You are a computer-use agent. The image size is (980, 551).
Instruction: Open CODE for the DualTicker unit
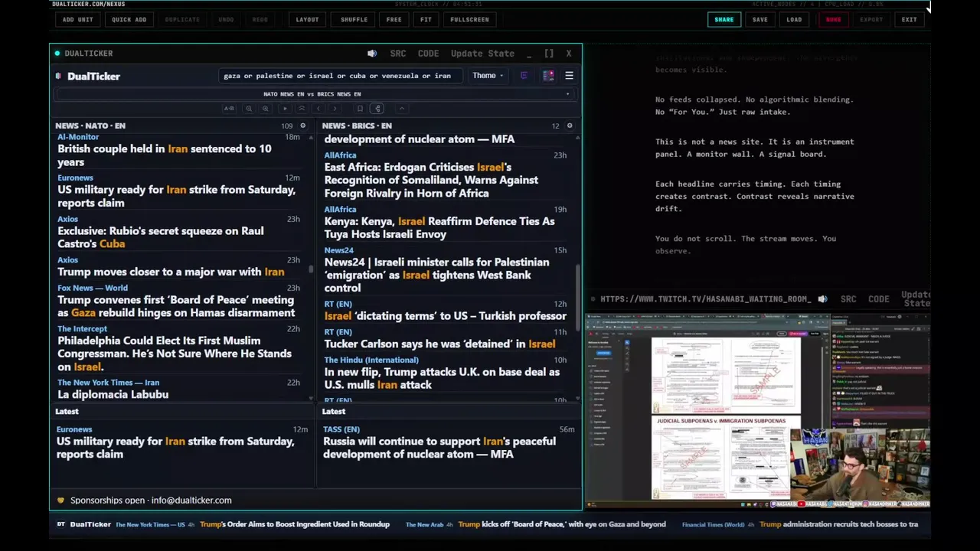coord(428,54)
